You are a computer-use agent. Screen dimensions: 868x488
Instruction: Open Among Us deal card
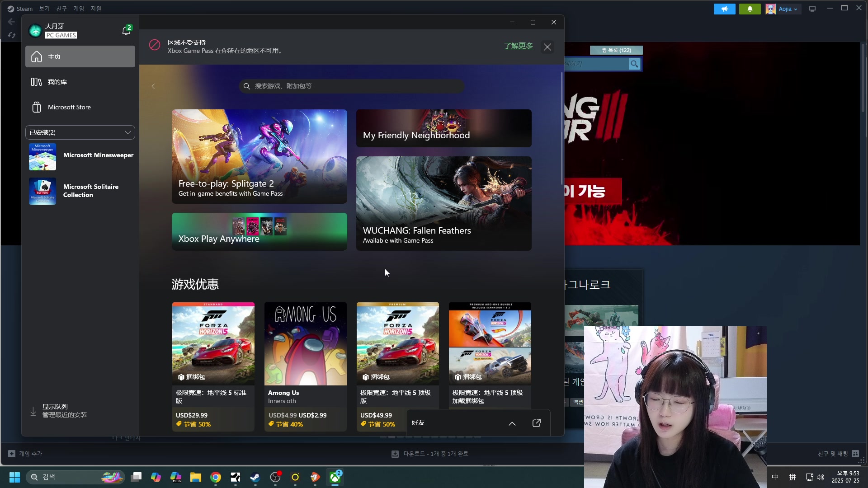(306, 366)
